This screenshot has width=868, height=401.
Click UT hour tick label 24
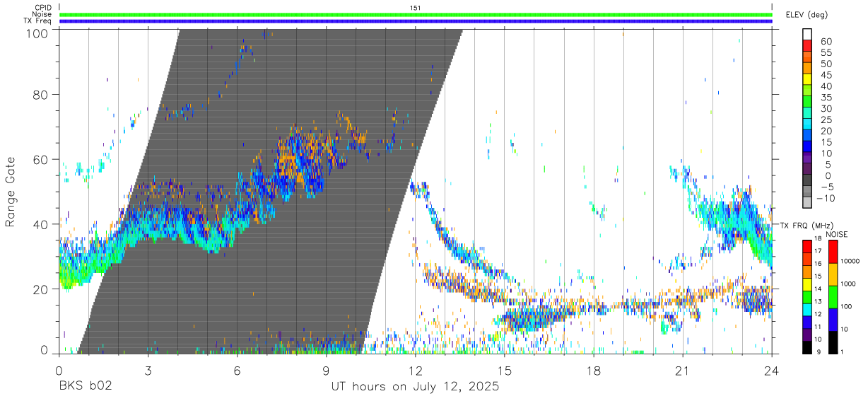pyautogui.click(x=772, y=371)
